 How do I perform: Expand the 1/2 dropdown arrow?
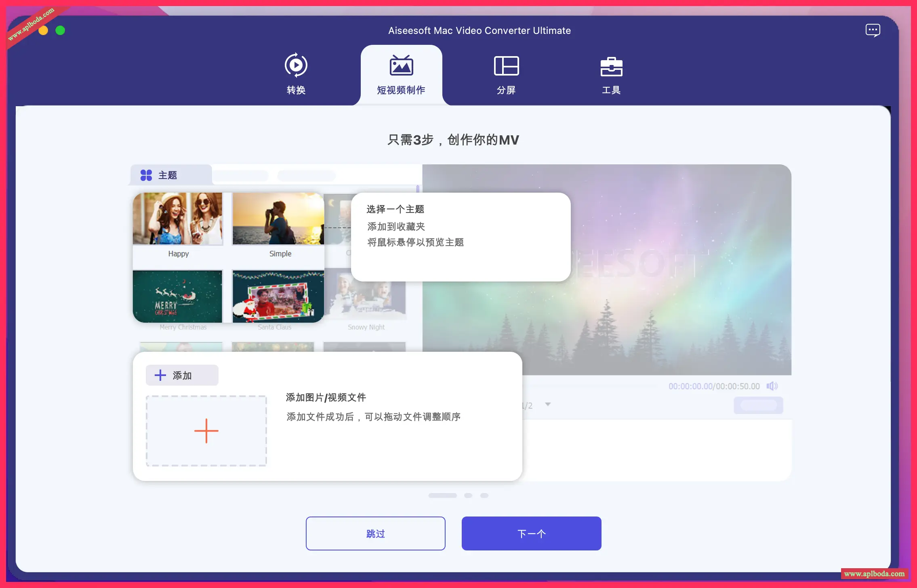point(548,404)
